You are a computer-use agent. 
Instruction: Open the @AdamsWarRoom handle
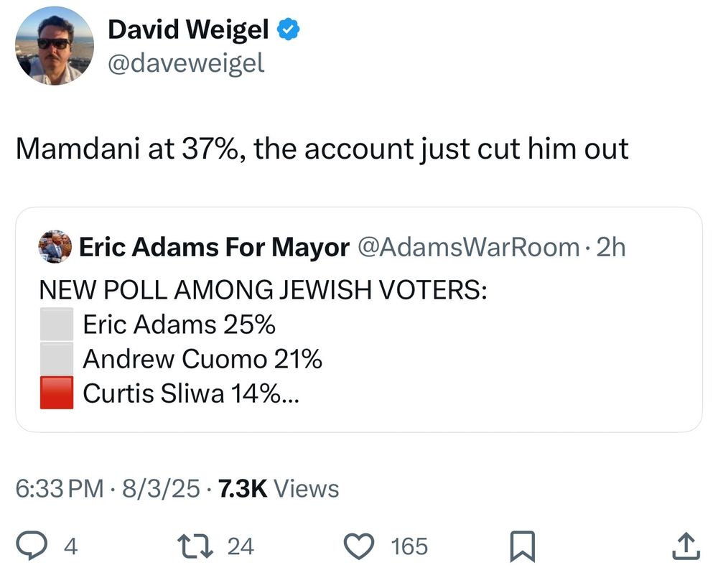[x=468, y=247]
